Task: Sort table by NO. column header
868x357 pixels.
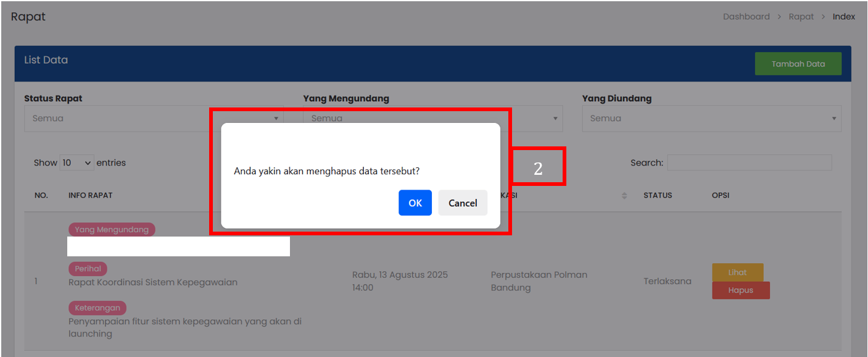Action: (41, 195)
